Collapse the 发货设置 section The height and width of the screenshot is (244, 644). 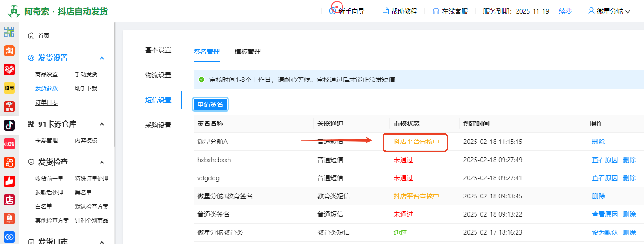[102, 58]
